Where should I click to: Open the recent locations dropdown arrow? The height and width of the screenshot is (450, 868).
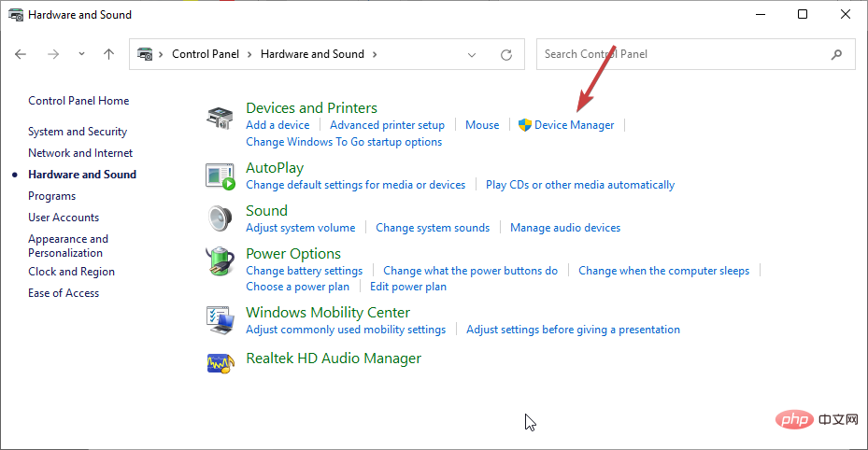point(81,54)
